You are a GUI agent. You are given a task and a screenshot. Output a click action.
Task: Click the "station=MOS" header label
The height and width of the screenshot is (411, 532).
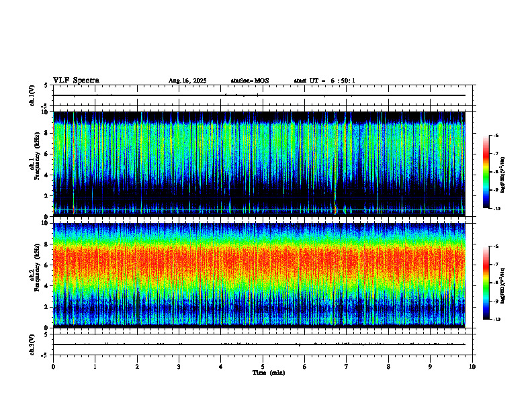[250, 81]
